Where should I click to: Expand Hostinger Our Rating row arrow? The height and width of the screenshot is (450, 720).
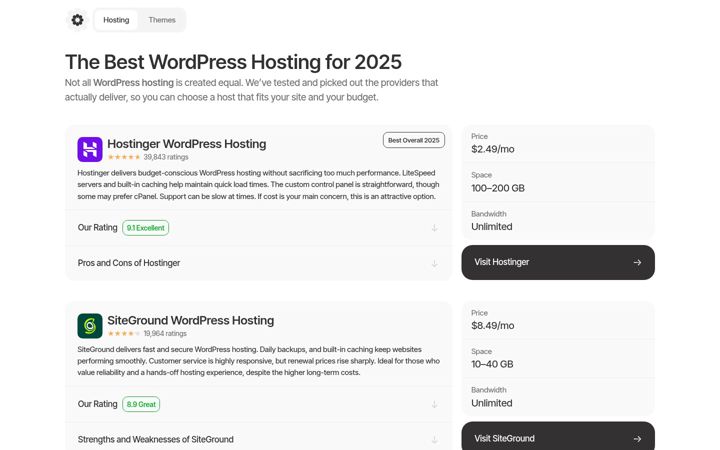tap(434, 228)
